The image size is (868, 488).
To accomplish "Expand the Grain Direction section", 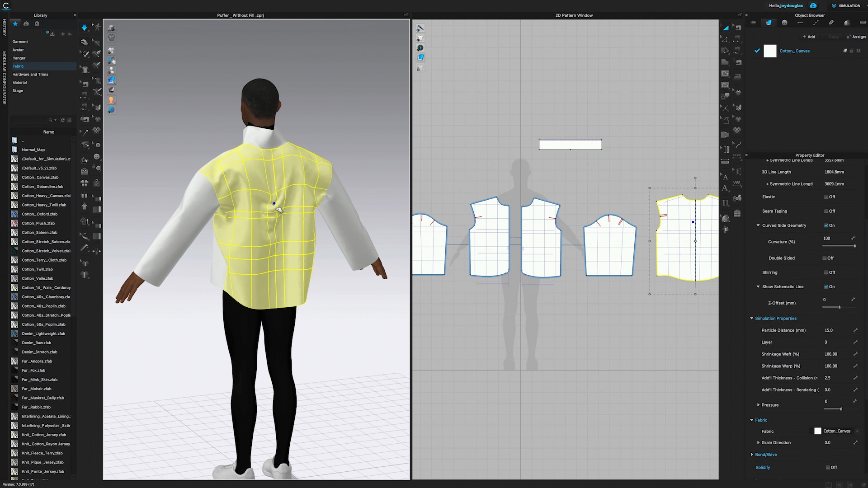I will [x=759, y=442].
